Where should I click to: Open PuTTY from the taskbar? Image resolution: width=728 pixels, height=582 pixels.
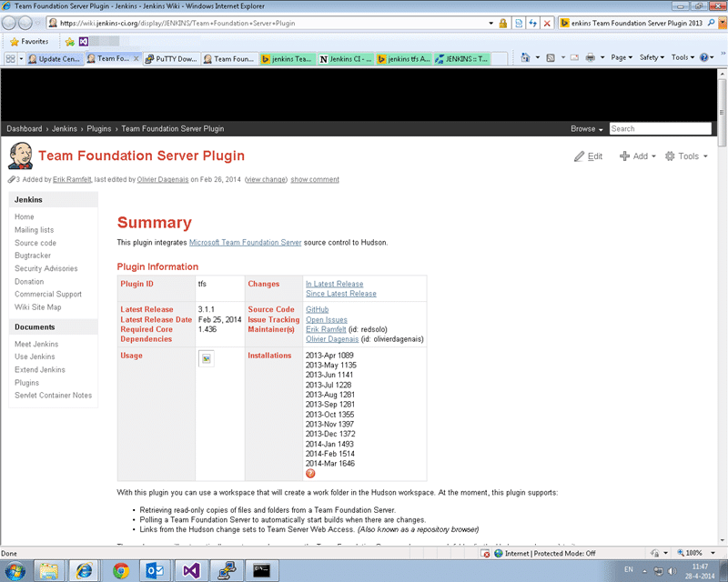[226, 570]
